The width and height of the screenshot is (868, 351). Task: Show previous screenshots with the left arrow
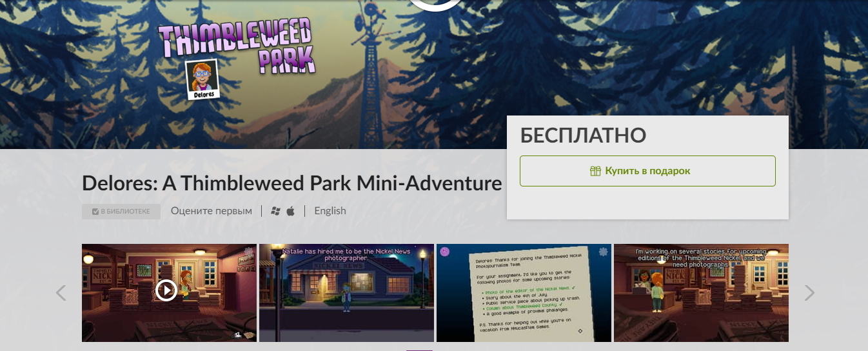click(x=61, y=293)
